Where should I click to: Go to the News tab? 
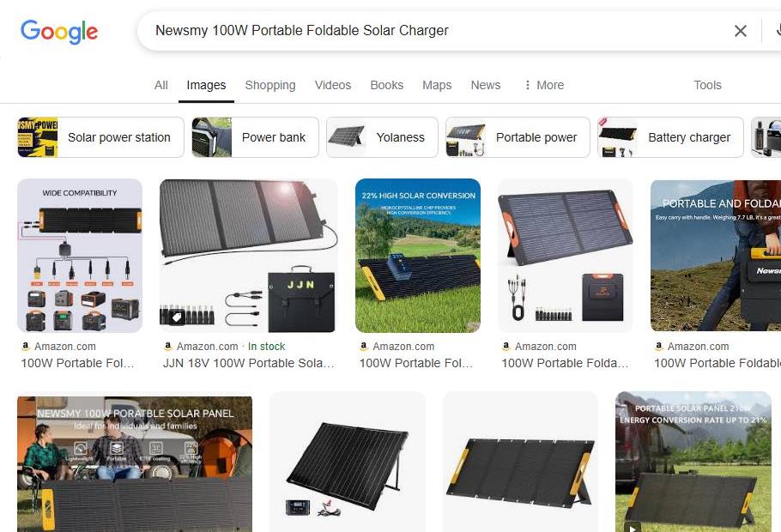pos(485,85)
